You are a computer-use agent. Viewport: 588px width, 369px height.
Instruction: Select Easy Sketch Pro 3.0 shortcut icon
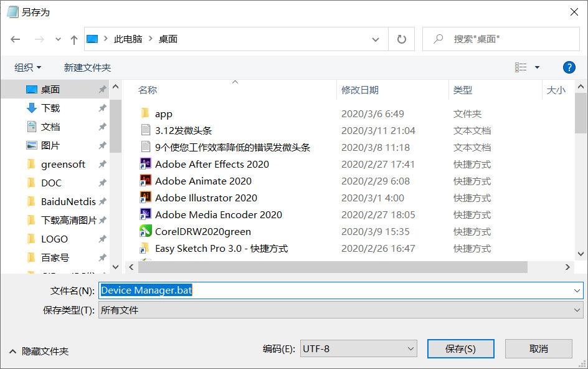[145, 247]
